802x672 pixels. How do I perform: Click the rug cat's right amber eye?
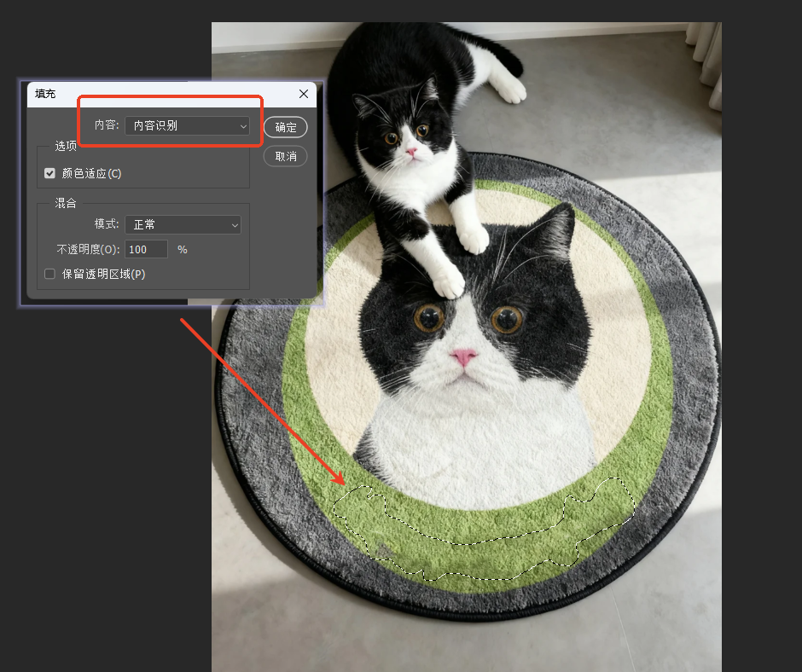pyautogui.click(x=507, y=319)
